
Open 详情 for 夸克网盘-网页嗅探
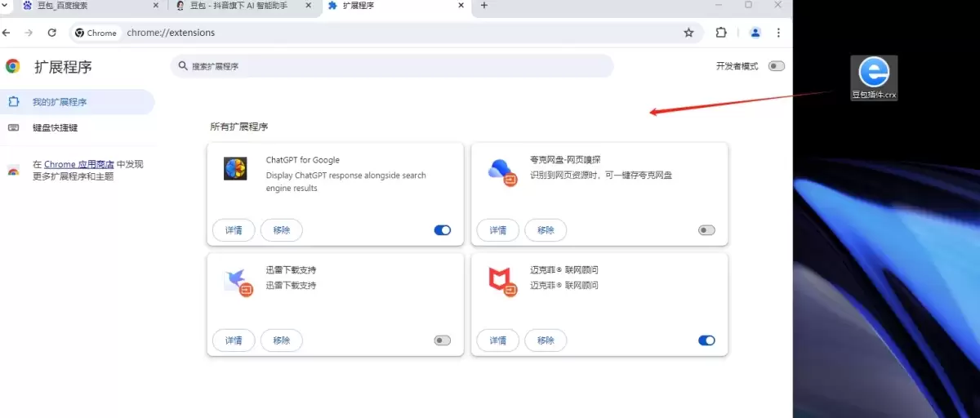(x=498, y=230)
